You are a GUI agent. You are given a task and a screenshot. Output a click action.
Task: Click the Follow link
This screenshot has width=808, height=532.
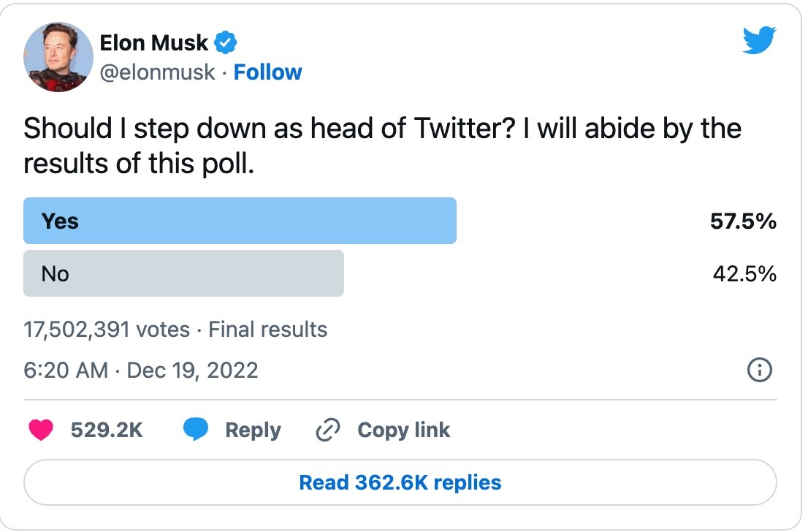(x=267, y=72)
